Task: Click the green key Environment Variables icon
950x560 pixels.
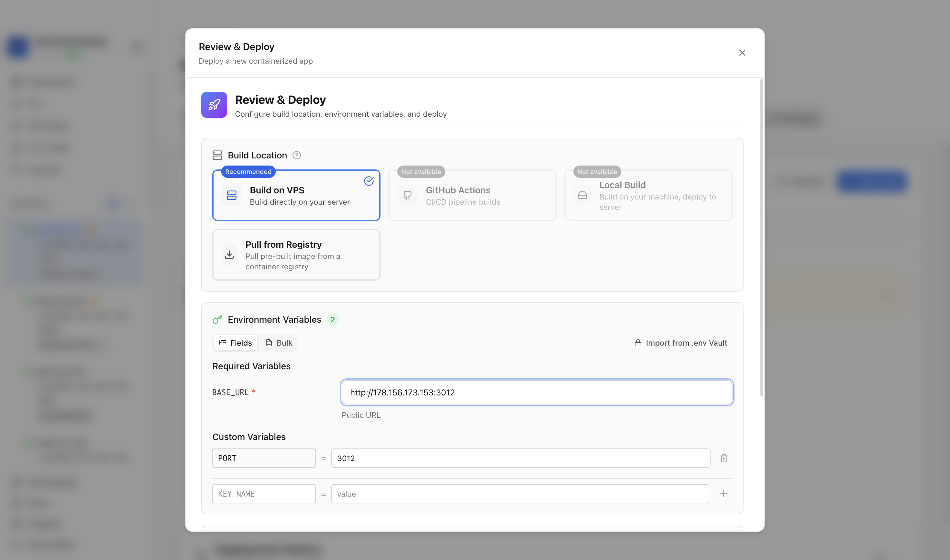Action: point(217,320)
